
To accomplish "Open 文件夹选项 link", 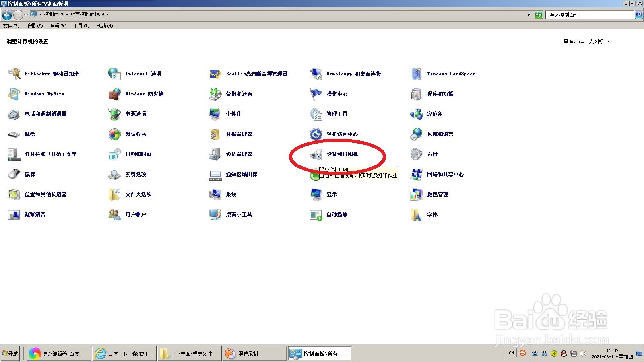I will tap(138, 194).
